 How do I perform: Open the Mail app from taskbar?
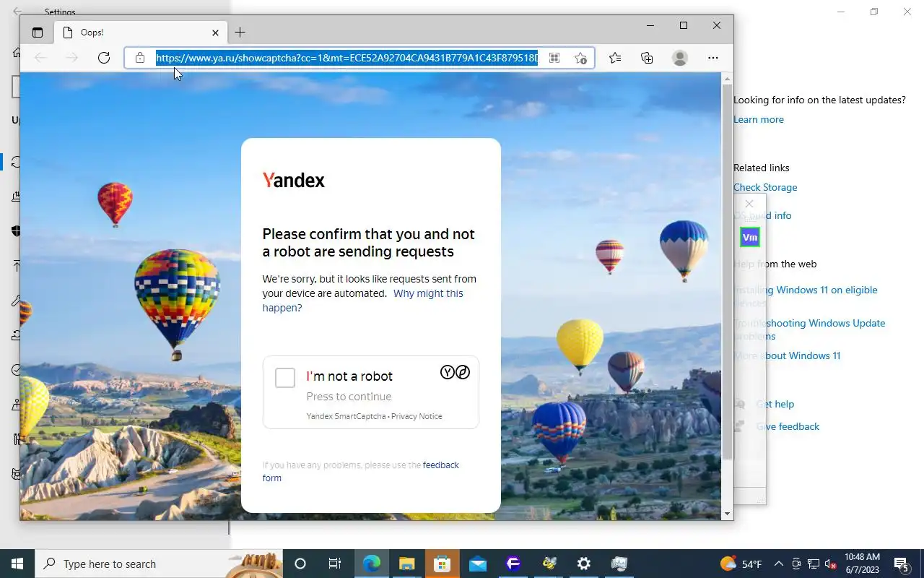tap(478, 564)
